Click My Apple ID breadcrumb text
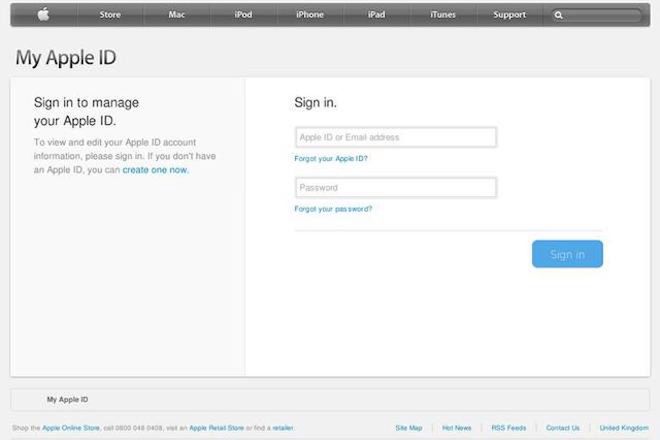The height and width of the screenshot is (440, 660). [x=67, y=399]
